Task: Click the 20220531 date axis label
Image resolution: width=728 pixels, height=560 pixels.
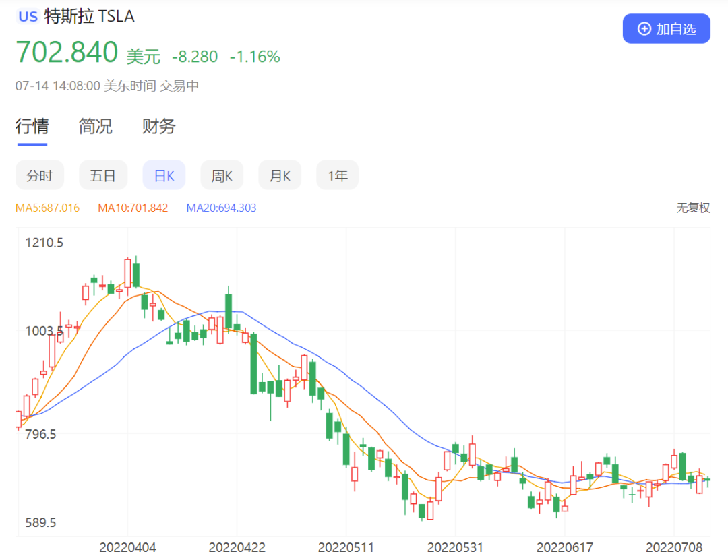Action: tap(455, 547)
